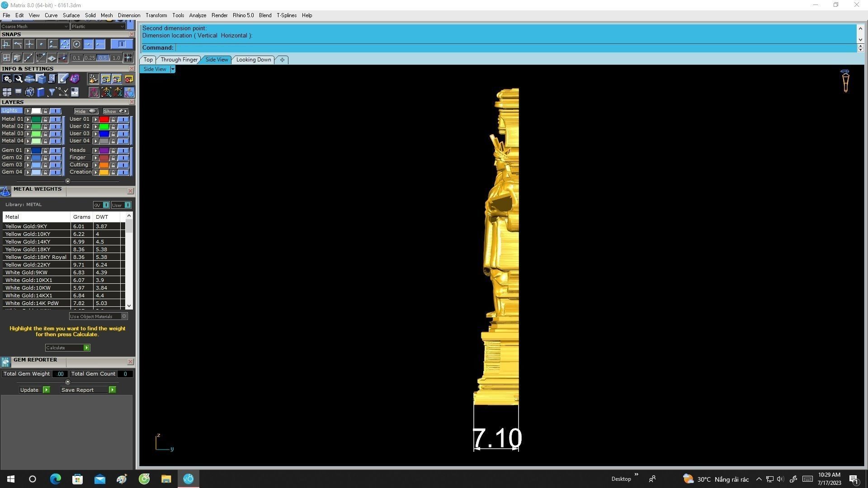Toggle the Tangent snap with the curved line
Image resolution: width=868 pixels, height=488 pixels.
[18, 44]
